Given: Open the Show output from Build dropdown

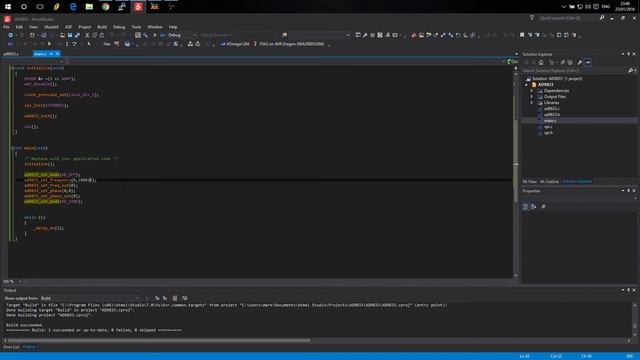Looking at the screenshot, I should coord(90,298).
